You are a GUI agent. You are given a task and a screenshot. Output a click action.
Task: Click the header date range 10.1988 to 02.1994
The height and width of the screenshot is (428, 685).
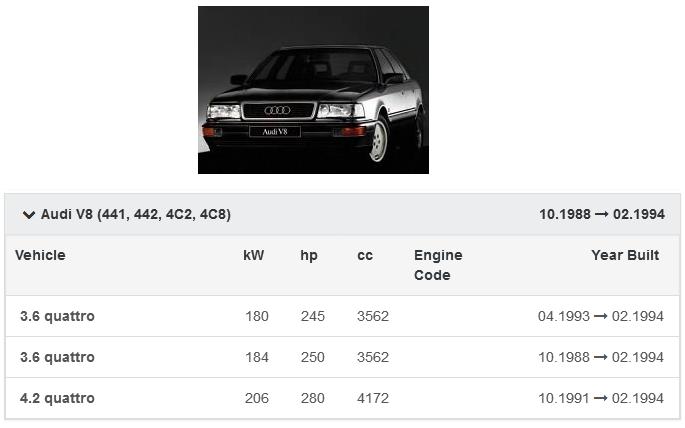coord(601,215)
